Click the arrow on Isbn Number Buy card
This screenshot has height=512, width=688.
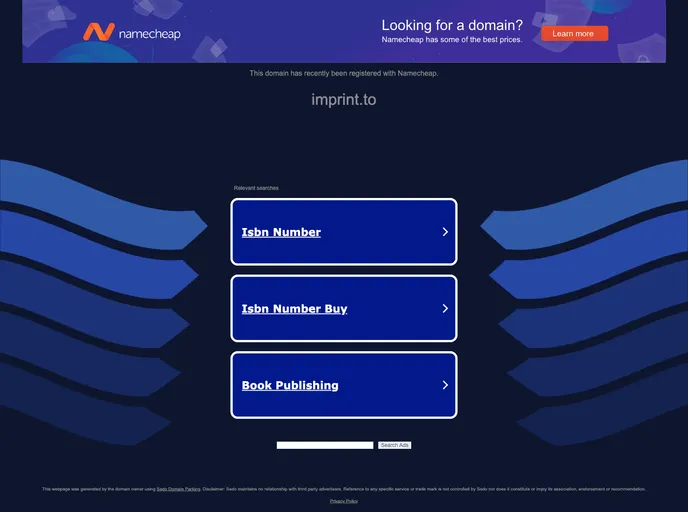(445, 309)
